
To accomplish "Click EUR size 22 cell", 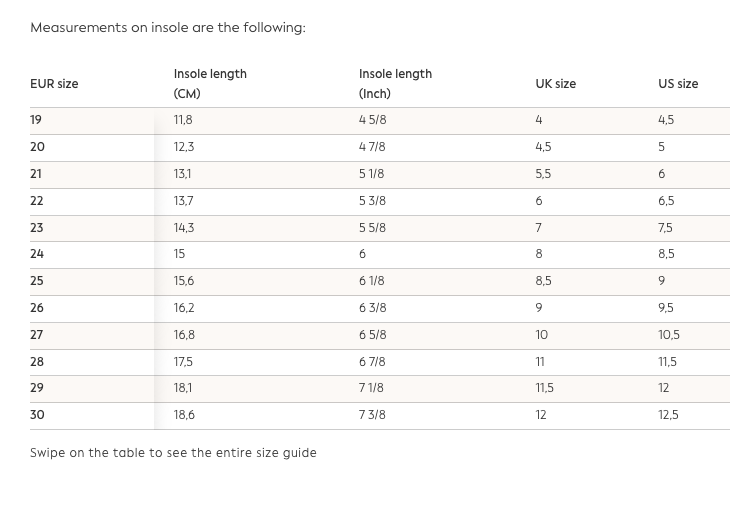I will coord(37,201).
